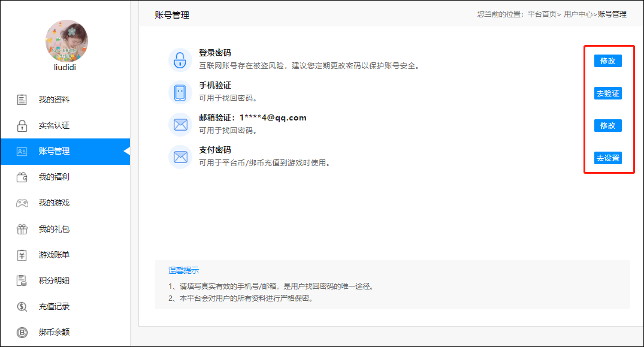Select 账号管理 sidebar item

click(x=65, y=152)
